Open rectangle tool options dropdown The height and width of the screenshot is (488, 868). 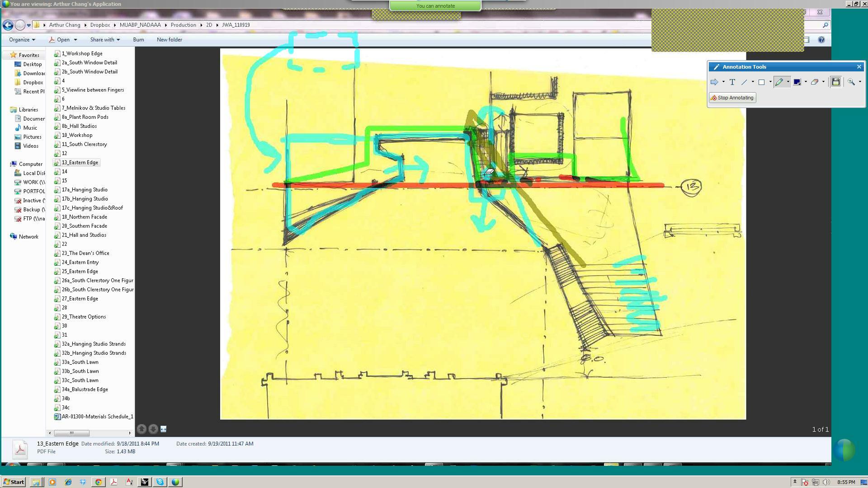click(x=770, y=82)
